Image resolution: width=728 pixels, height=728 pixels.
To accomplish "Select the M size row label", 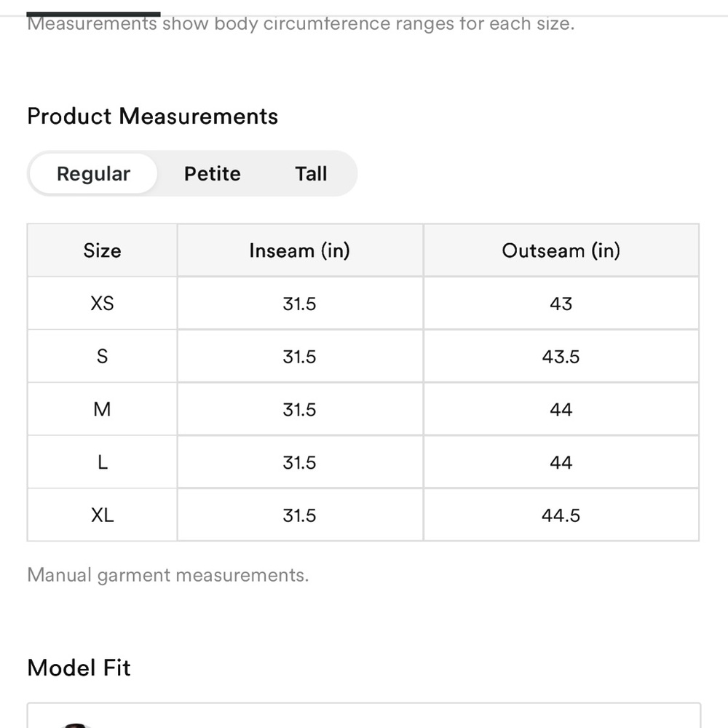I will pyautogui.click(x=102, y=410).
